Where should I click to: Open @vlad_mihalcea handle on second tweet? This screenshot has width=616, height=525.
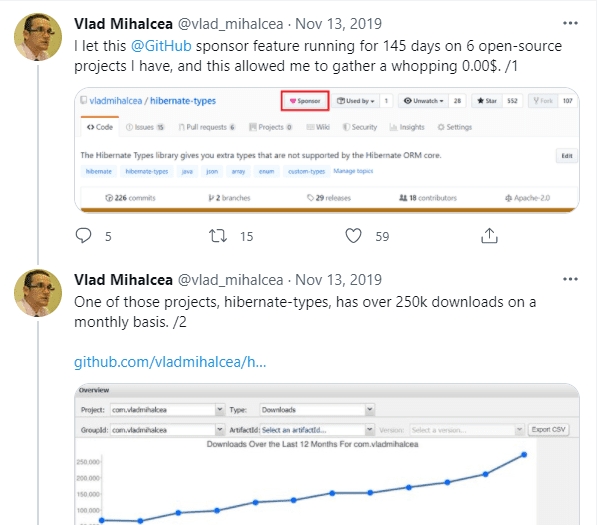[x=231, y=280]
